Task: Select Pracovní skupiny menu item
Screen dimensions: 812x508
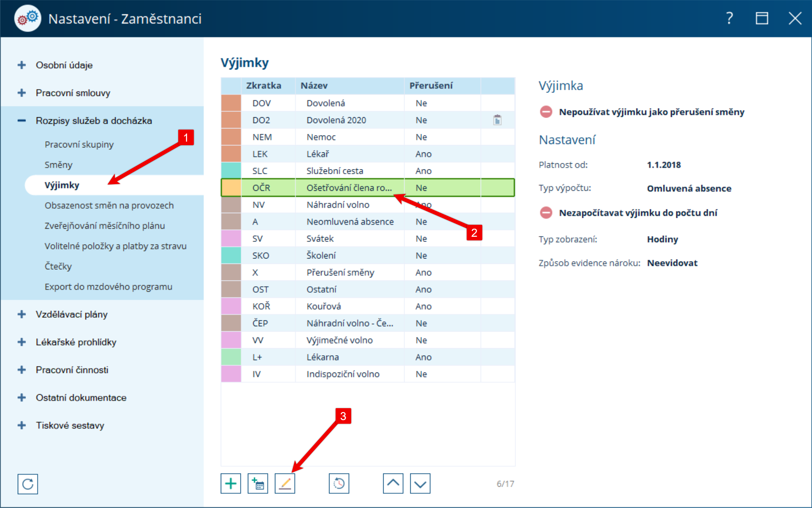Action: pyautogui.click(x=79, y=144)
